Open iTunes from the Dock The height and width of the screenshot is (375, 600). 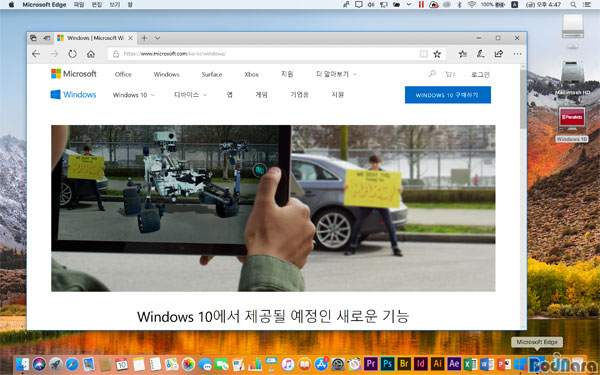pyautogui.click(x=288, y=364)
